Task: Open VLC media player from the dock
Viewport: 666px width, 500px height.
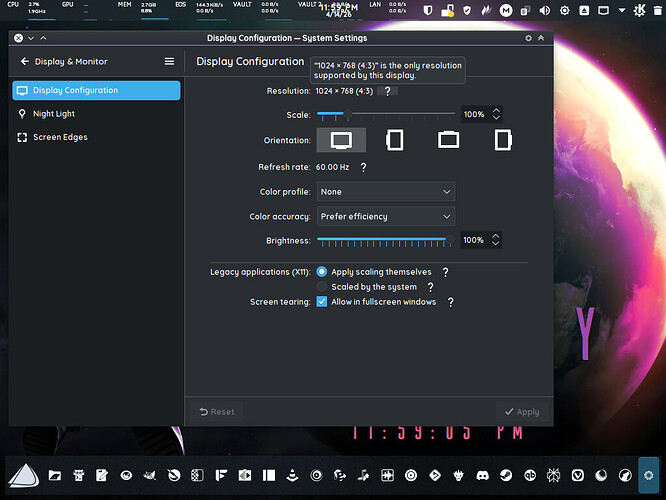Action: [292, 475]
